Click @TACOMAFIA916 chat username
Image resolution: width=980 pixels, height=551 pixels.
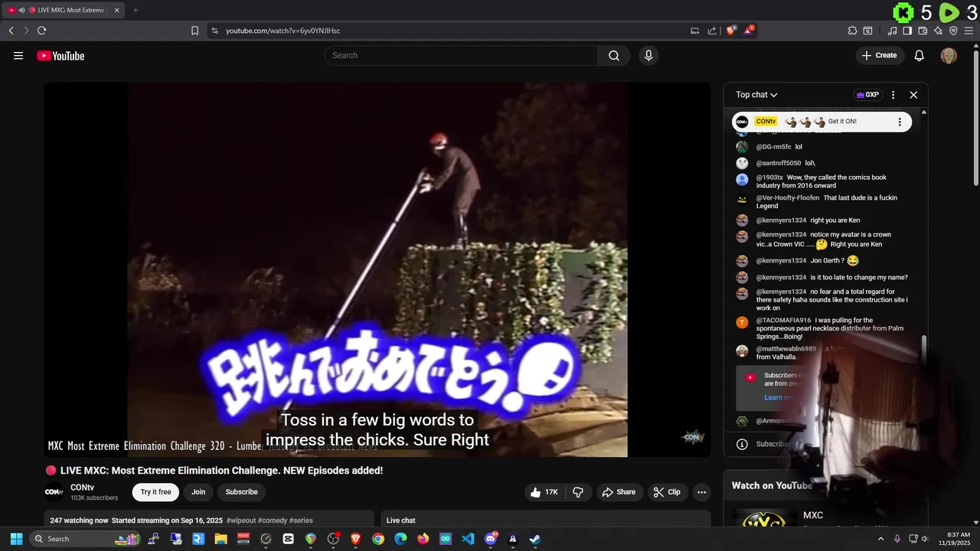pos(783,321)
